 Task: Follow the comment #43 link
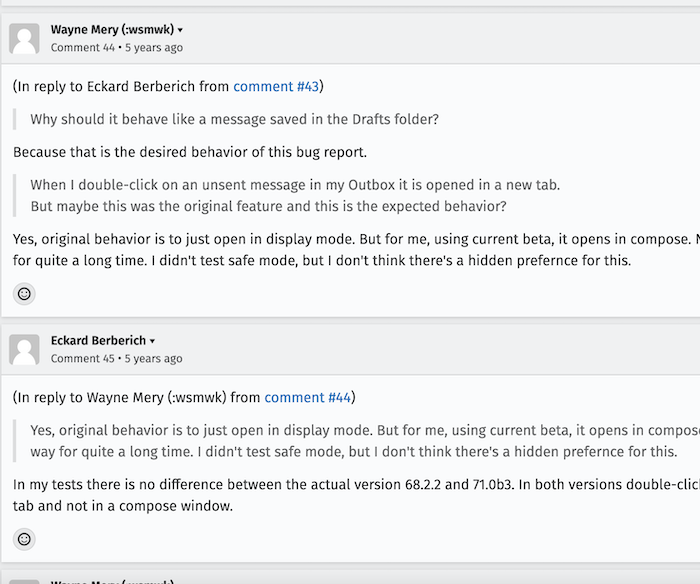pos(276,86)
